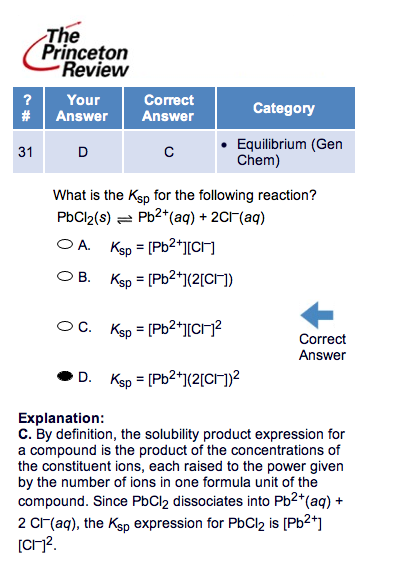This screenshot has height=584, width=420.
Task: Click the blue Correct Answer arrow
Action: (317, 315)
